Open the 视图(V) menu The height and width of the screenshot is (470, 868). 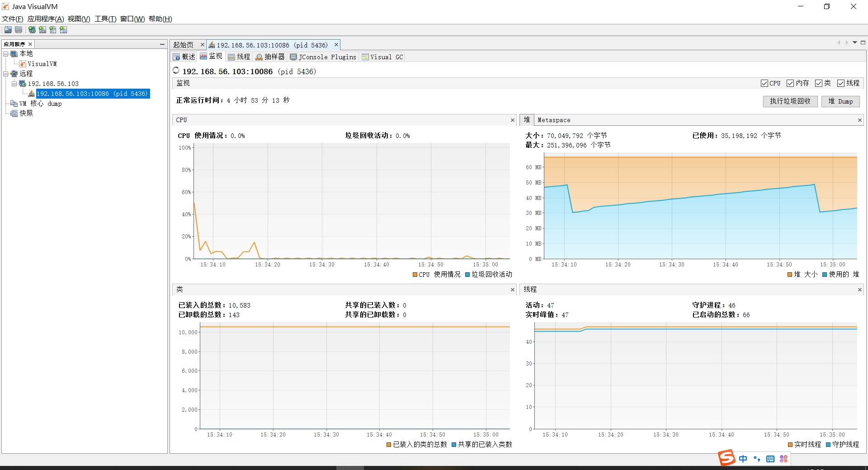click(79, 19)
